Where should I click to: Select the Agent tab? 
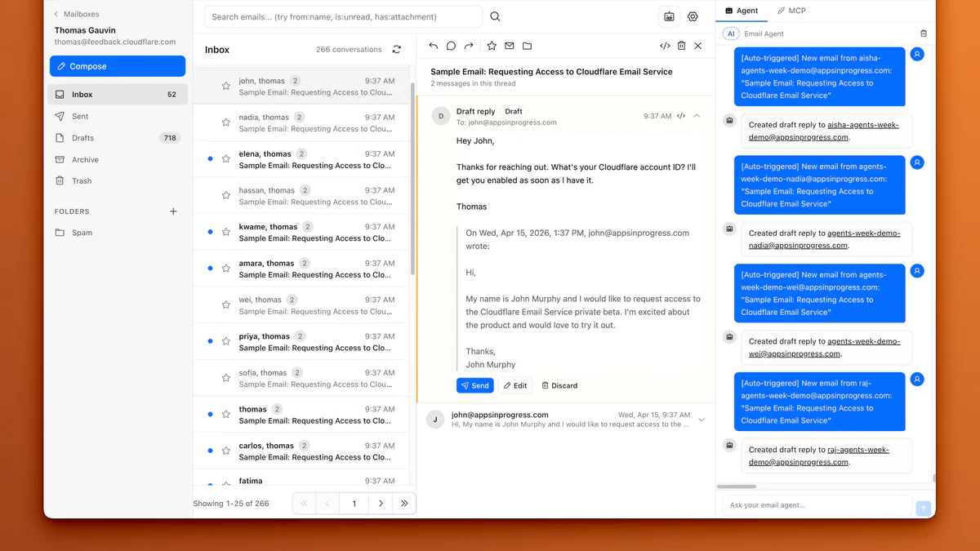(x=742, y=11)
